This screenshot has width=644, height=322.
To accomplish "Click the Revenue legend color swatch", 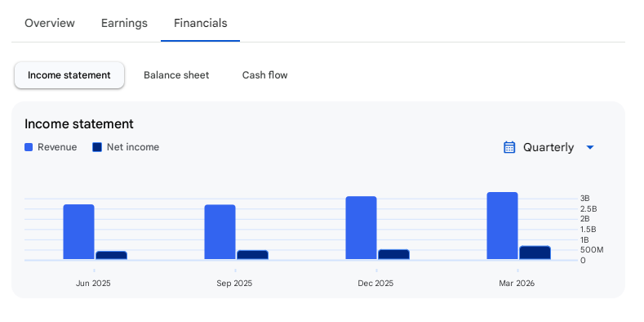I will point(29,147).
